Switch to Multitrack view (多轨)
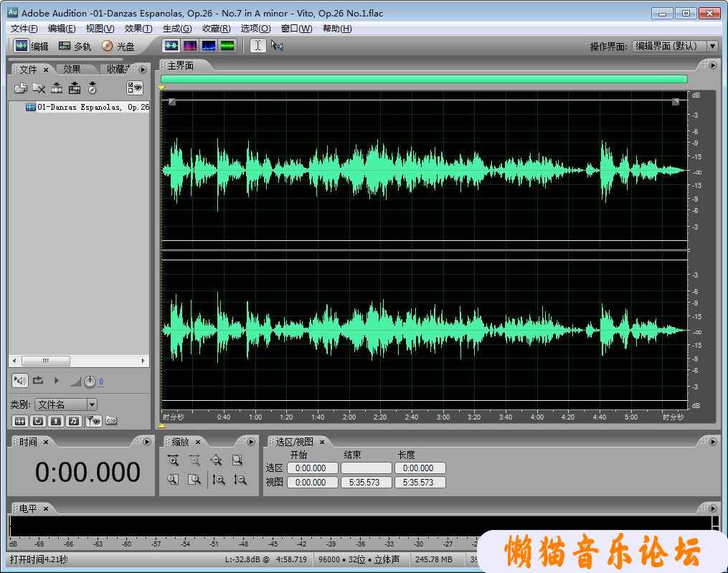The image size is (728, 573). pyautogui.click(x=75, y=46)
